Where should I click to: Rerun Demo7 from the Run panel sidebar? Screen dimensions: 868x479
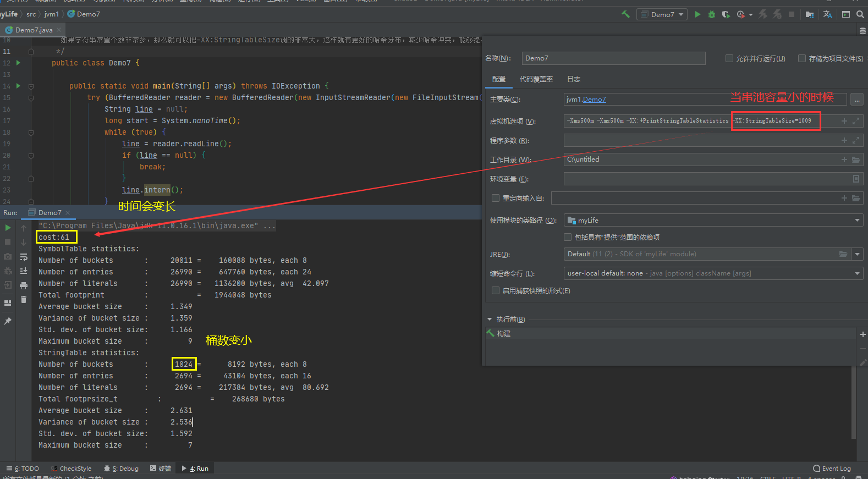pos(8,228)
